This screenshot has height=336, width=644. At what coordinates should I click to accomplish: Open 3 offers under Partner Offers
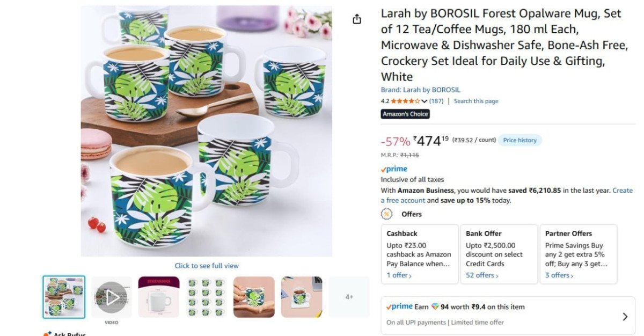558,275
